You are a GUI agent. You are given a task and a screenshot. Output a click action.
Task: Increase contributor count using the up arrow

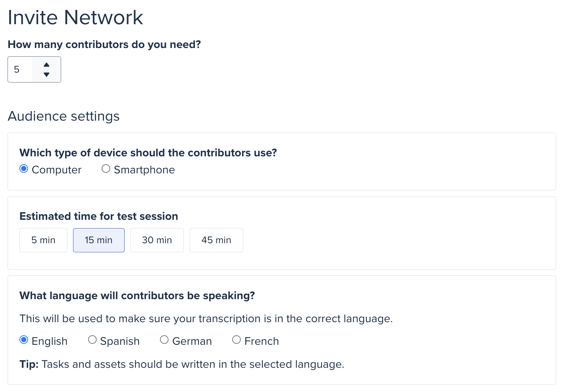click(x=46, y=64)
